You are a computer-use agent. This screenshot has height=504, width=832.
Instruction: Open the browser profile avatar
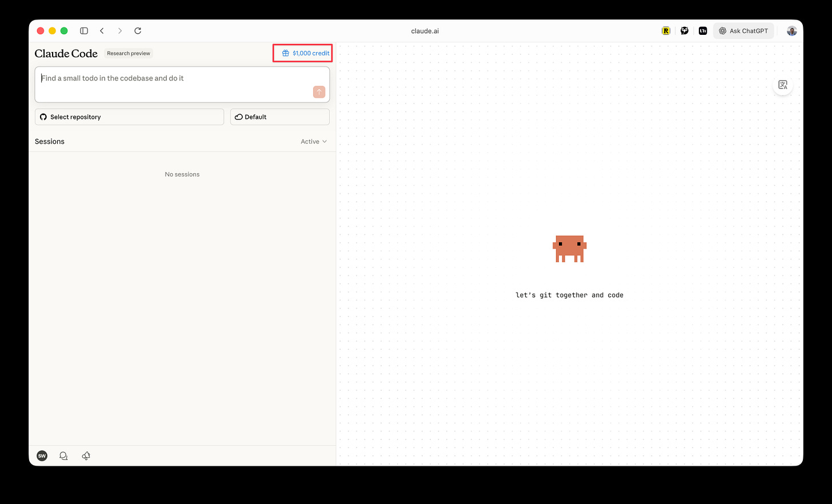[x=791, y=31]
